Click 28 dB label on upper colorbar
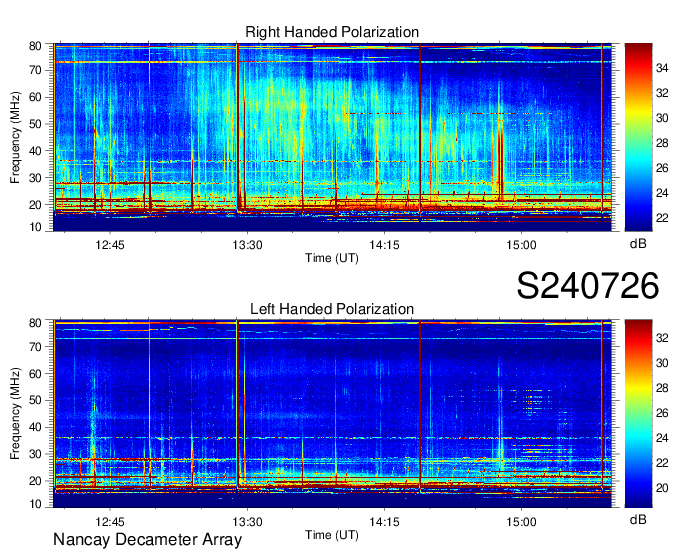680x552 pixels. click(662, 143)
